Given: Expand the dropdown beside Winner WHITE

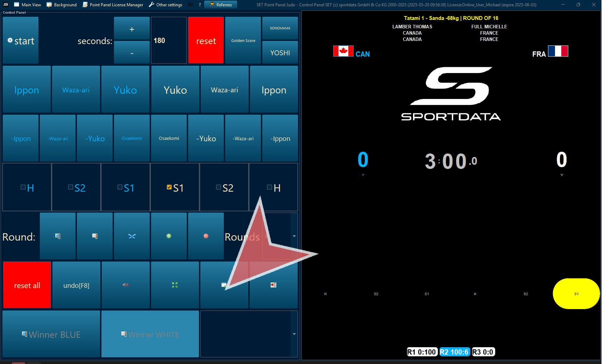Looking at the screenshot, I should click(x=294, y=334).
